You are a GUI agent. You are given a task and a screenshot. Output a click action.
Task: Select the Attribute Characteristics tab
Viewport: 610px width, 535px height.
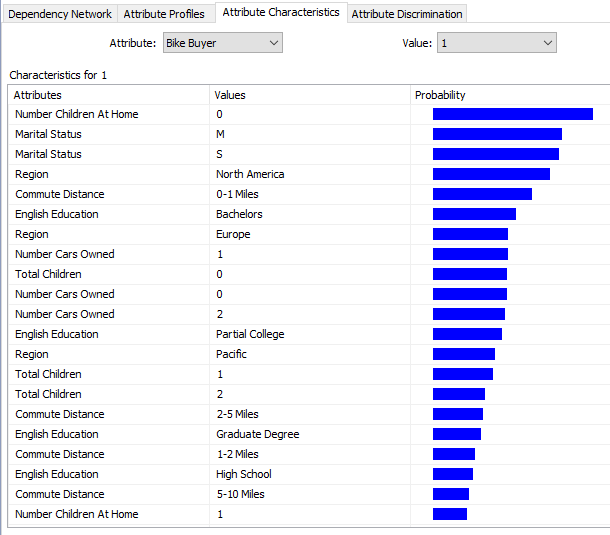(280, 13)
